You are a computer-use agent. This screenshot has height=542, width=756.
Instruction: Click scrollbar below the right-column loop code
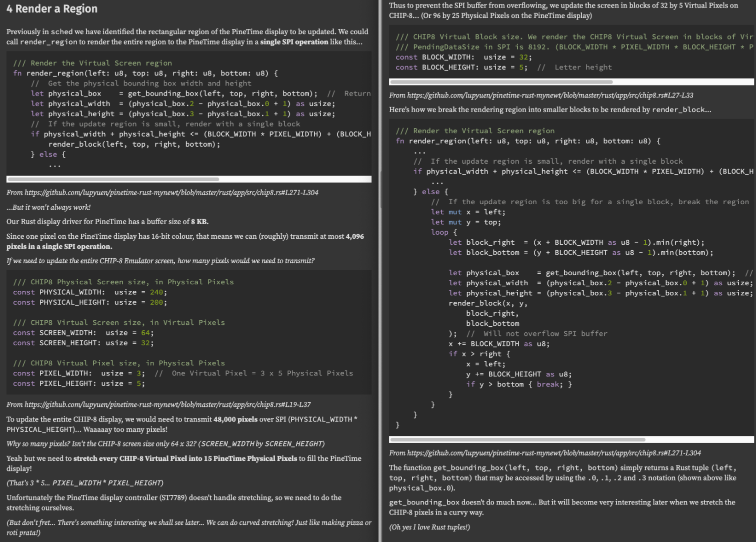pyautogui.click(x=517, y=440)
